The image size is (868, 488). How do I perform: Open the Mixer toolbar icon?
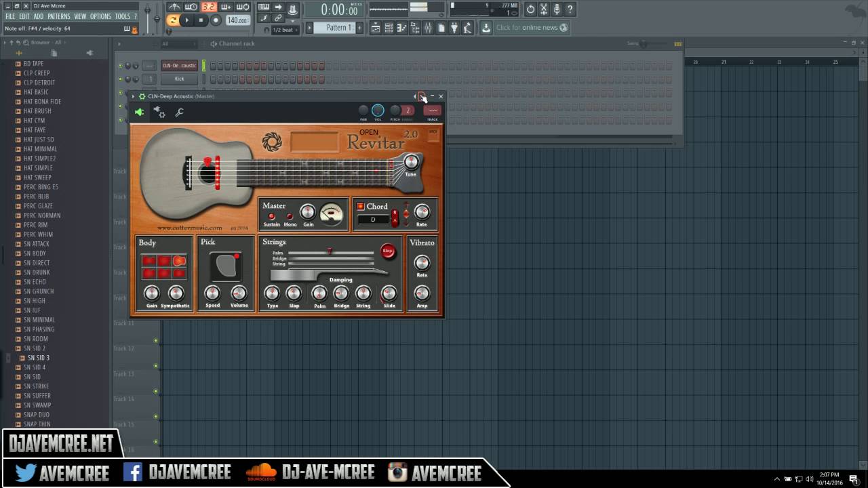pyautogui.click(x=428, y=28)
